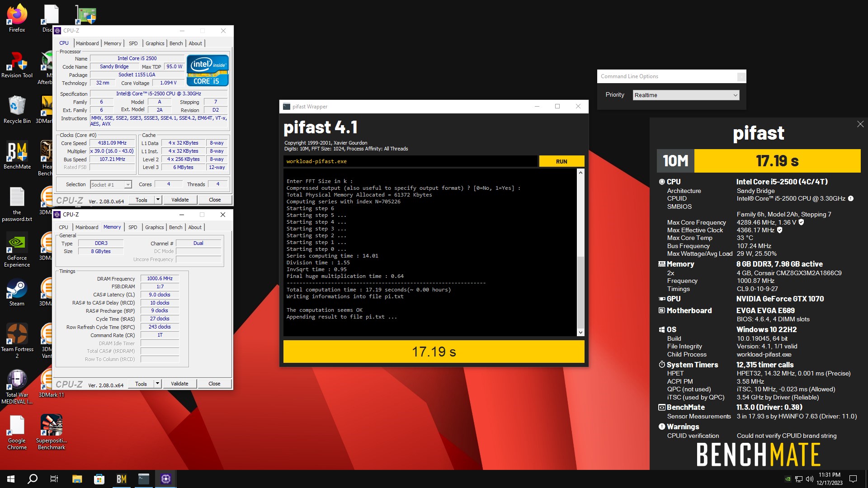Open taskbar Search
The height and width of the screenshot is (488, 868).
coord(33,479)
